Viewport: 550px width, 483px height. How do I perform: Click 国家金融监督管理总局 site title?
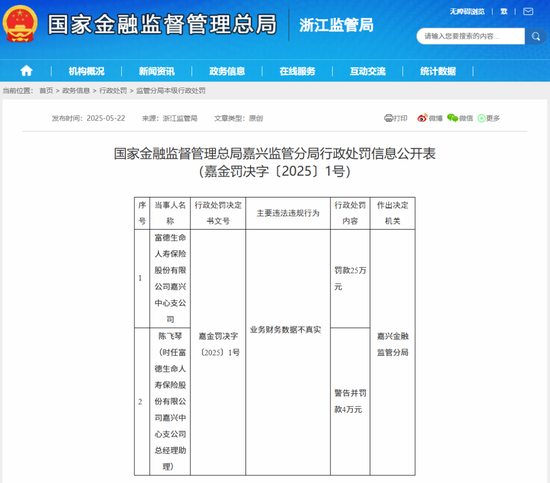[162, 24]
